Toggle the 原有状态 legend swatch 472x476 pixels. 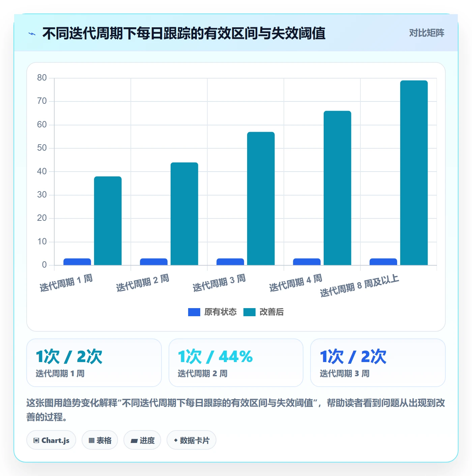coord(194,312)
